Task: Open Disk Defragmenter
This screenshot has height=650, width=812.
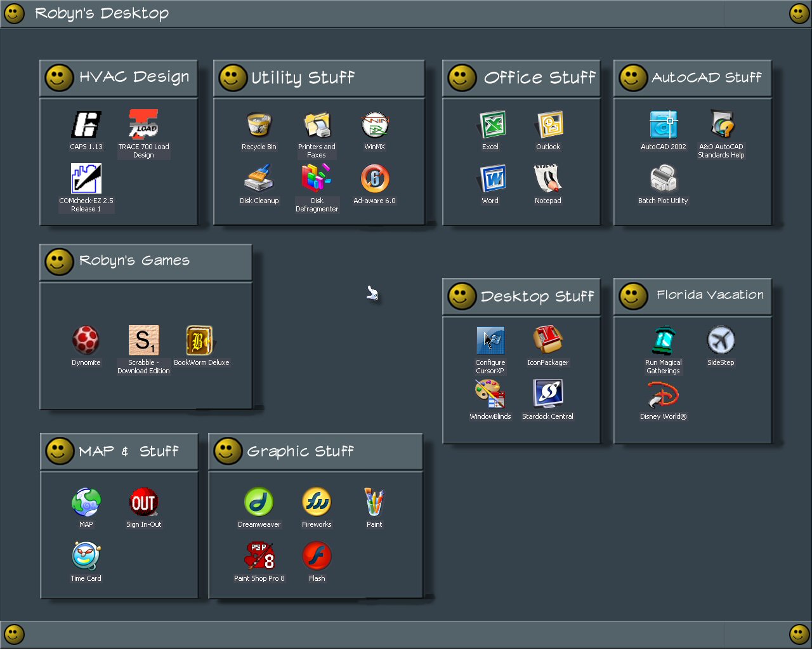Action: pyautogui.click(x=317, y=178)
